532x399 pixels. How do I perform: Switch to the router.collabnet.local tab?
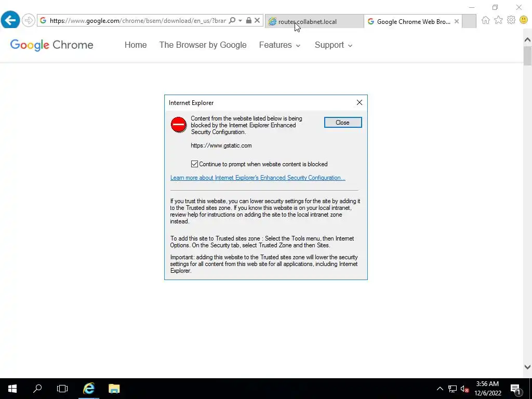tap(314, 21)
